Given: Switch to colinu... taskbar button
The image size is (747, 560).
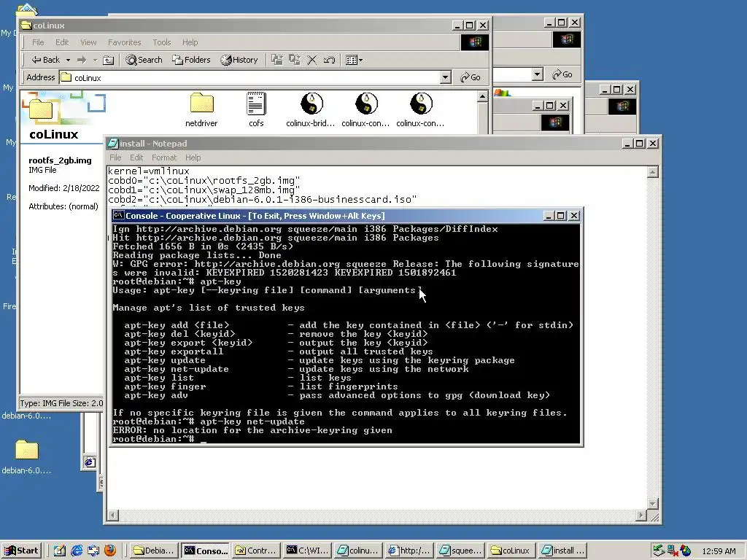Looking at the screenshot, I should click(357, 551).
